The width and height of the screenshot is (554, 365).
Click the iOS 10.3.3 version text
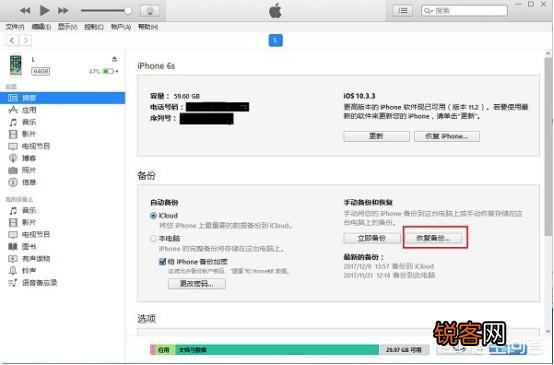359,96
